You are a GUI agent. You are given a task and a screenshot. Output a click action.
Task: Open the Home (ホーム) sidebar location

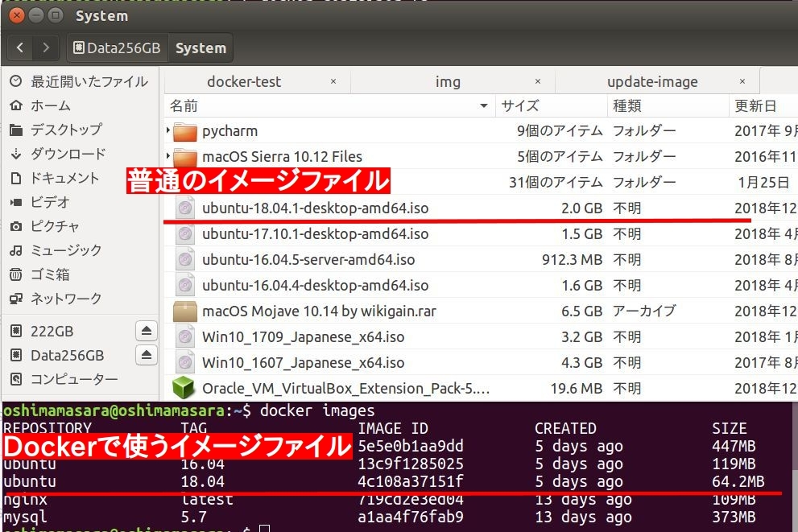coord(40,105)
